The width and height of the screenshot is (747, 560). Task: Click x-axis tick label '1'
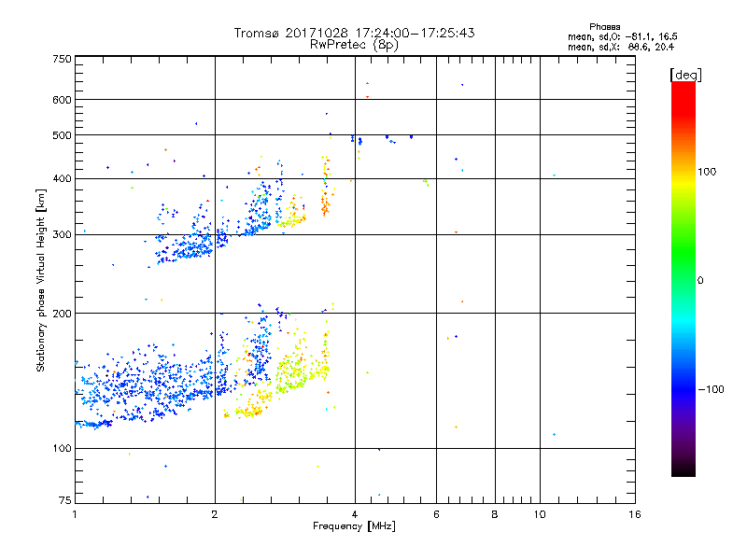click(x=75, y=514)
